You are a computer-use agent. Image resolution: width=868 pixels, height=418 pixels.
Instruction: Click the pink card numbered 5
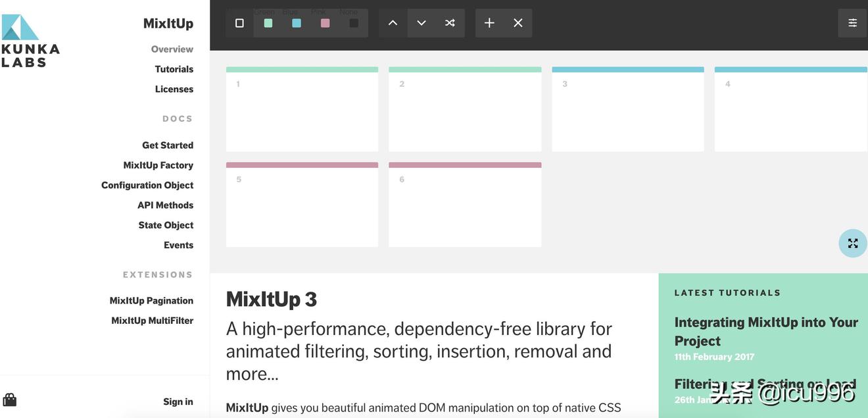point(302,205)
